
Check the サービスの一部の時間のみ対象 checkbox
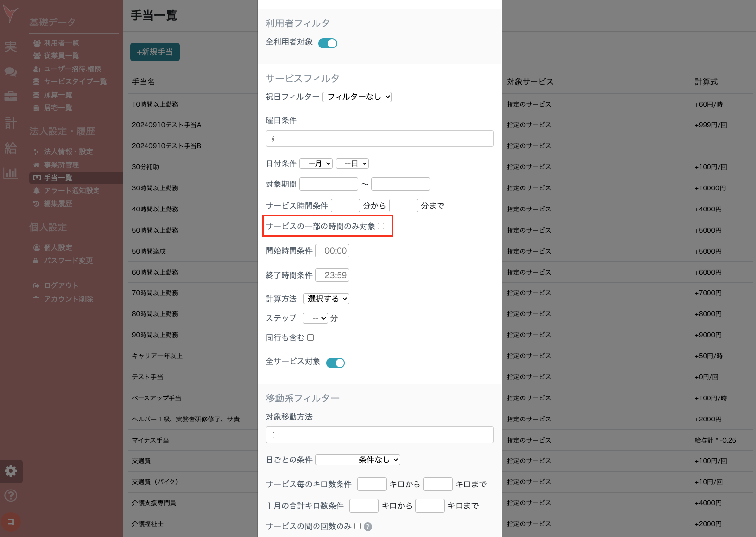[382, 226]
